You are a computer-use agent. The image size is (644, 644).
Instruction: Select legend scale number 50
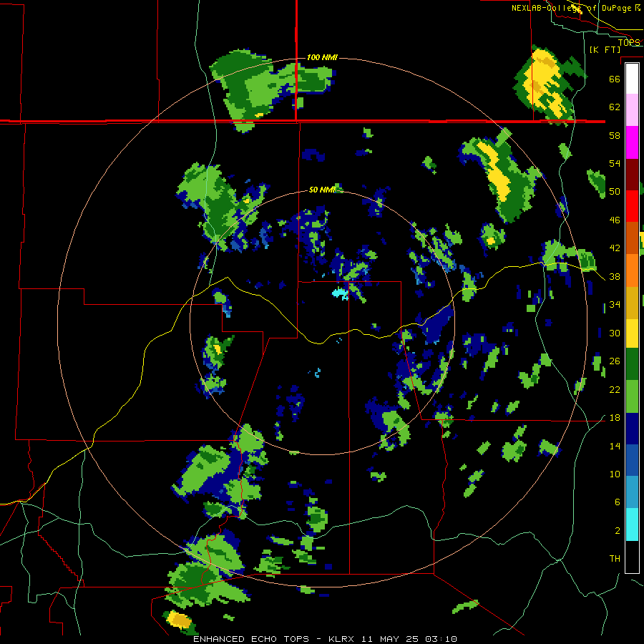pos(615,192)
